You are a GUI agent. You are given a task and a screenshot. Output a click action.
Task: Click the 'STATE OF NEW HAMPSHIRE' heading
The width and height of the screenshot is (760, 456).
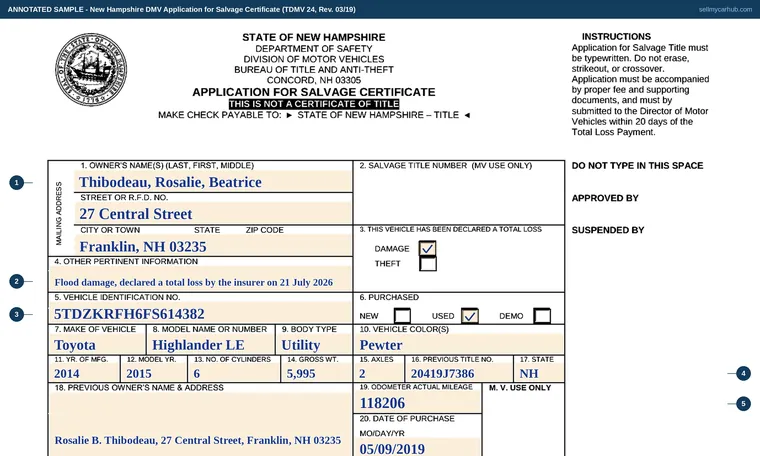click(314, 37)
